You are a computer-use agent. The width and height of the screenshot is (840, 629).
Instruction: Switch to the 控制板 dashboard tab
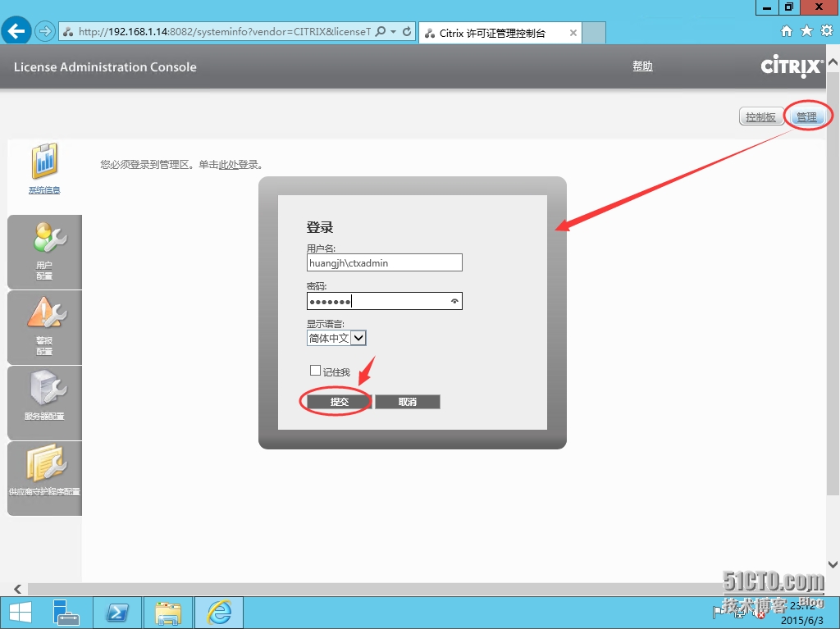click(x=760, y=116)
